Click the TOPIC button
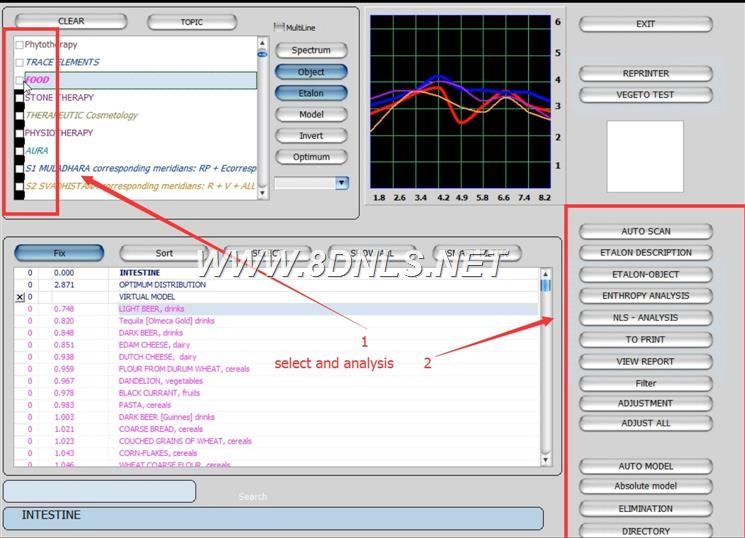The height and width of the screenshot is (538, 745). [191, 22]
